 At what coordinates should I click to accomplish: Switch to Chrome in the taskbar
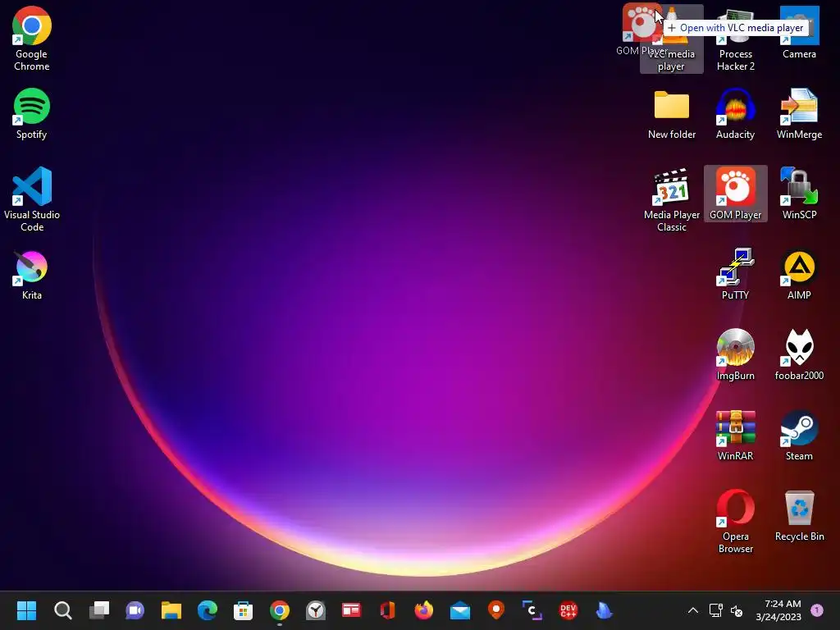point(280,610)
